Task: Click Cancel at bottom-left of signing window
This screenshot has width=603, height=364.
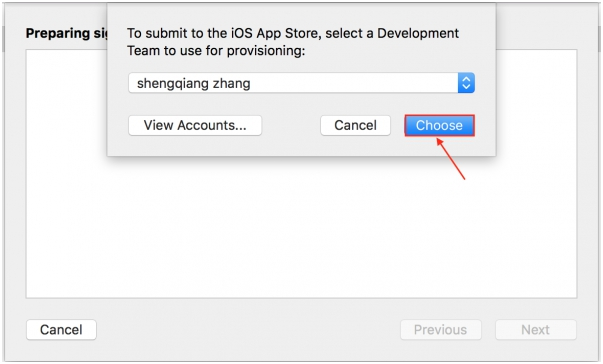Action: [61, 330]
